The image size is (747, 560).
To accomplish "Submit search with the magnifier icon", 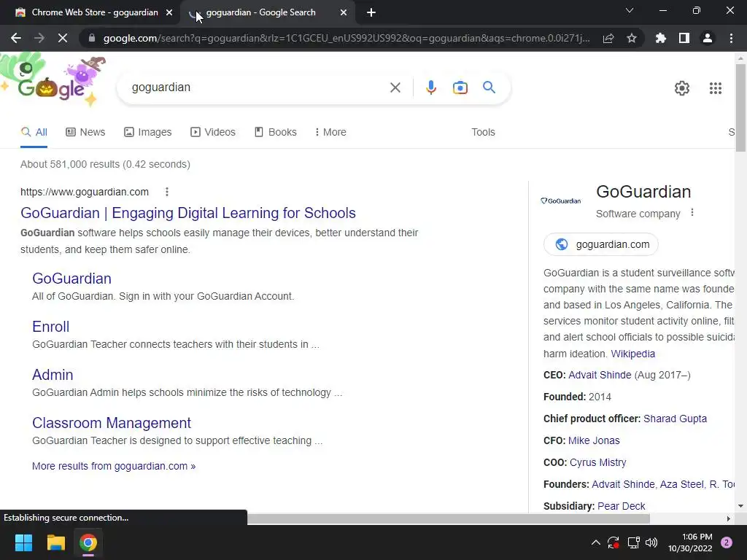I will coord(489,87).
